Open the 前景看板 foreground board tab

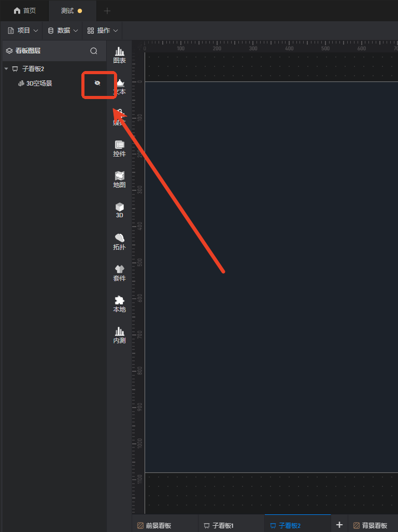pos(154,526)
